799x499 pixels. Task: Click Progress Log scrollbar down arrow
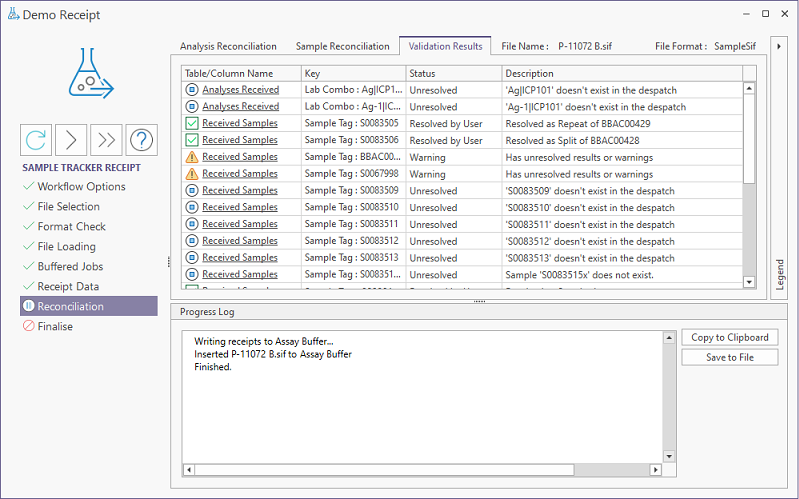click(x=669, y=456)
